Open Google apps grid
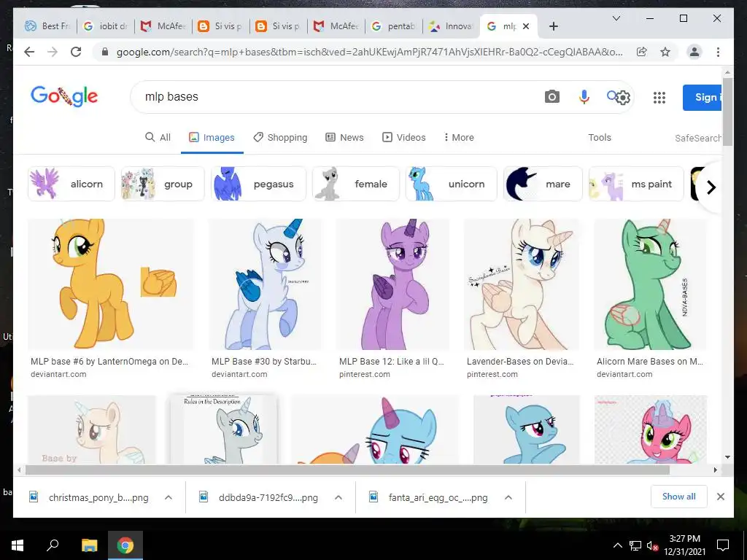The height and width of the screenshot is (560, 747). tap(659, 98)
